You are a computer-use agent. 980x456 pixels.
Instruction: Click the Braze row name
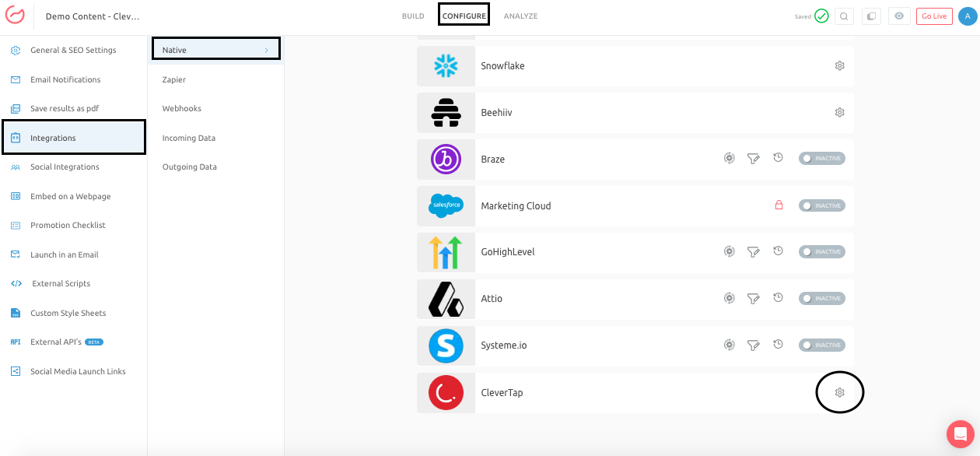click(493, 160)
